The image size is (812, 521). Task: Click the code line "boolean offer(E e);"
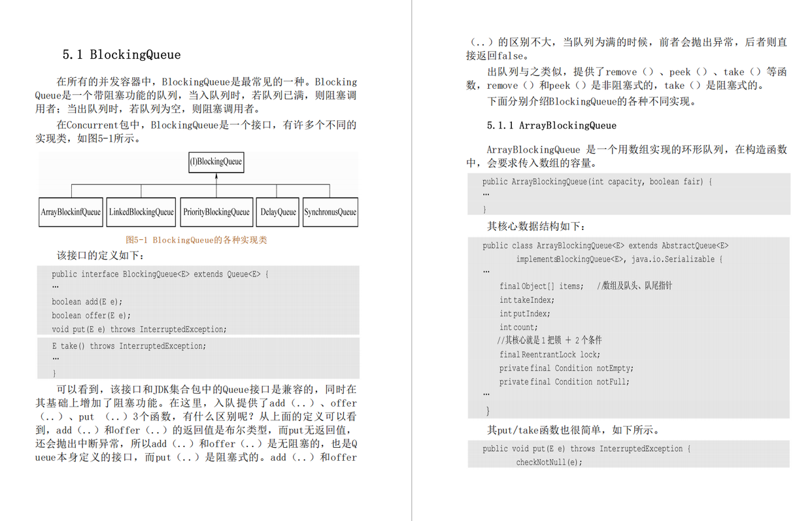point(92,316)
